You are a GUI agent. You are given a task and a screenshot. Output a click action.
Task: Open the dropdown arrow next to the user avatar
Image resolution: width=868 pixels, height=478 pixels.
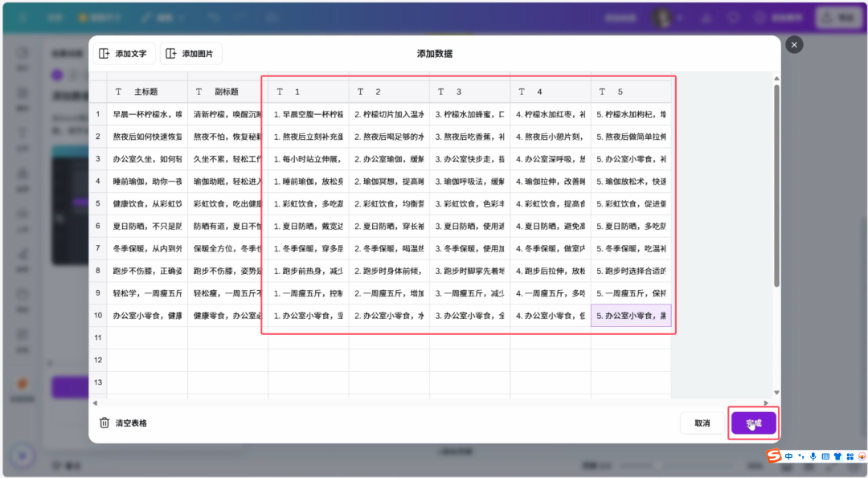[x=681, y=17]
